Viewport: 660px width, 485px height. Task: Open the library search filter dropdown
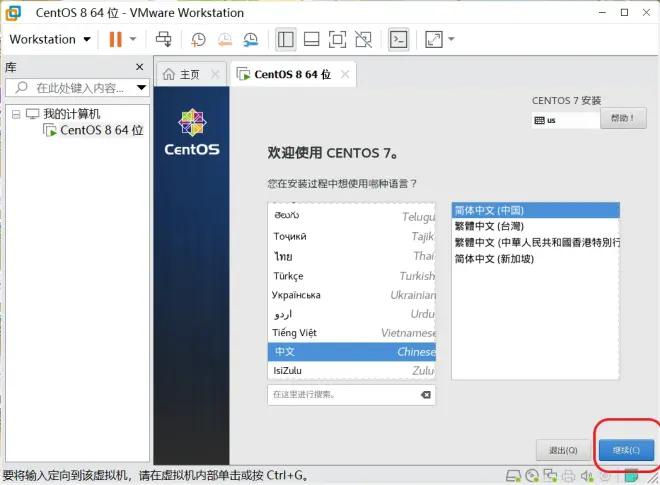(141, 88)
